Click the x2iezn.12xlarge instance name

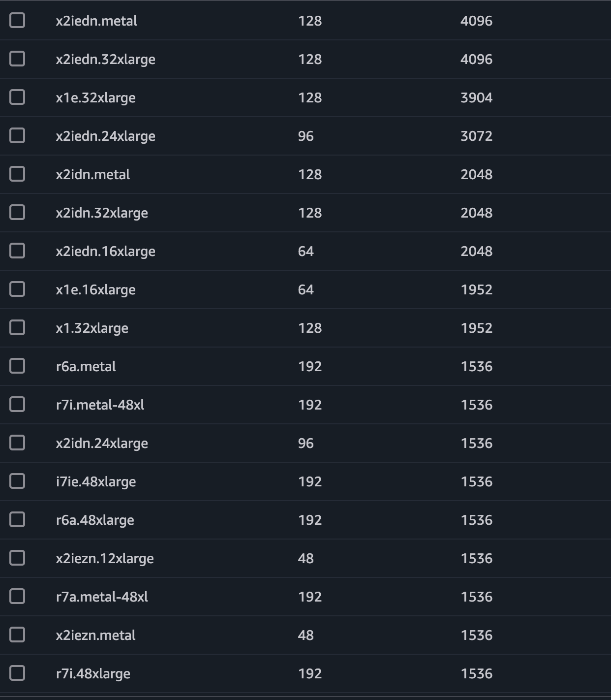[105, 559]
